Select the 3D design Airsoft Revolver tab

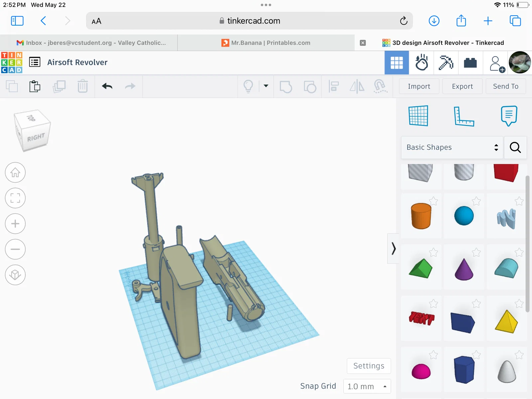point(443,43)
